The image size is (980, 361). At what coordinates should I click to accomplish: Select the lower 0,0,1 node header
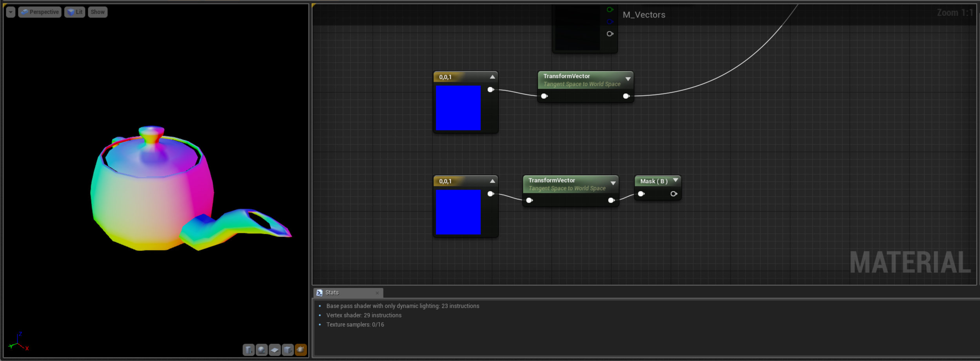click(465, 181)
